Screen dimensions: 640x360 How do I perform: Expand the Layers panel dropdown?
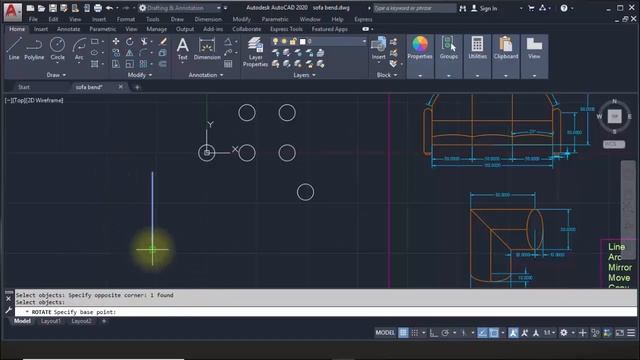point(304,75)
